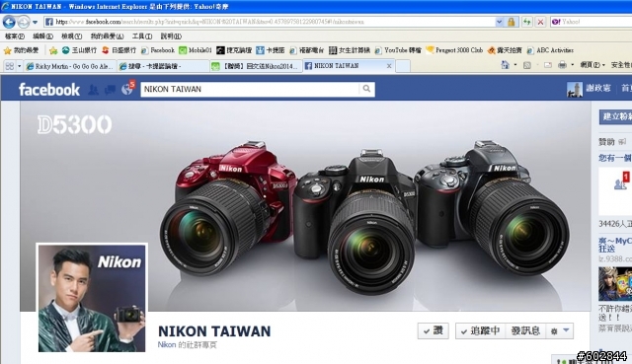Open the 檢視(V) menu
This screenshot has height=364, width=632.
(x=71, y=36)
